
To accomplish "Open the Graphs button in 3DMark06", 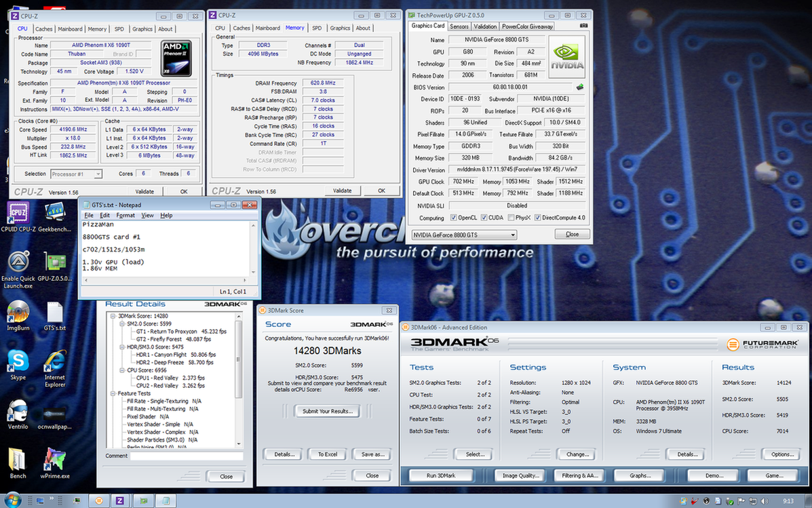I will tap(640, 475).
